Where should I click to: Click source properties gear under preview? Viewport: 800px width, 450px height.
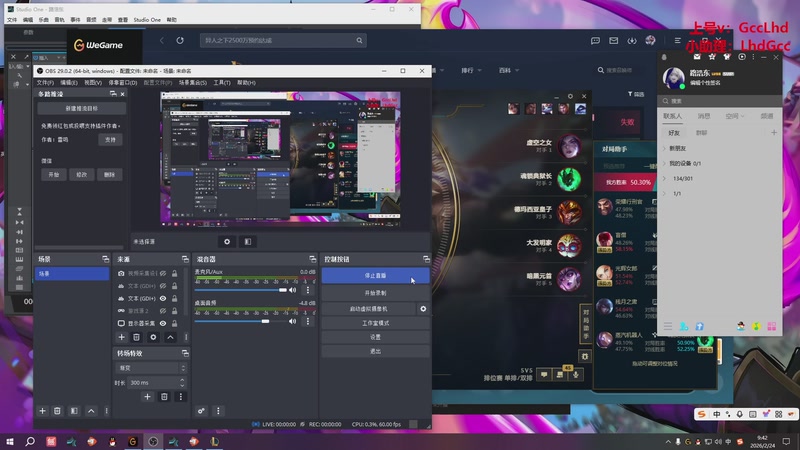click(227, 241)
